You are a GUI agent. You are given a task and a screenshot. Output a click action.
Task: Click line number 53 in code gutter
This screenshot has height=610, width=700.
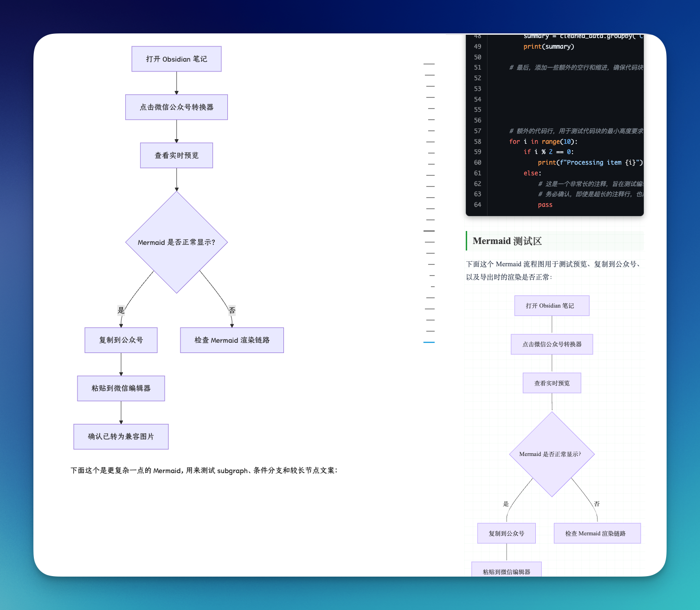point(477,89)
